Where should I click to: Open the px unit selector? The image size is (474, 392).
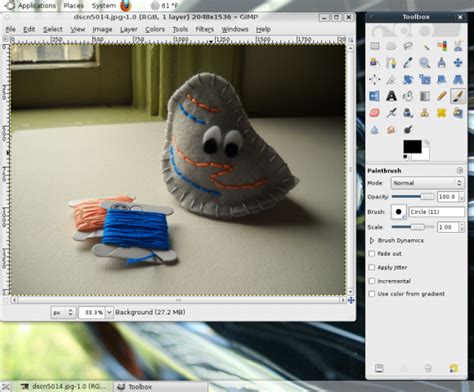click(63, 313)
